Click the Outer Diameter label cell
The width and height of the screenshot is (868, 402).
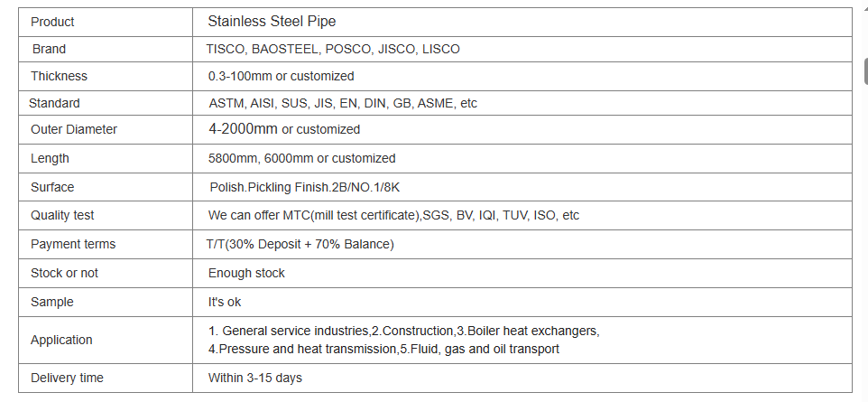pos(74,129)
